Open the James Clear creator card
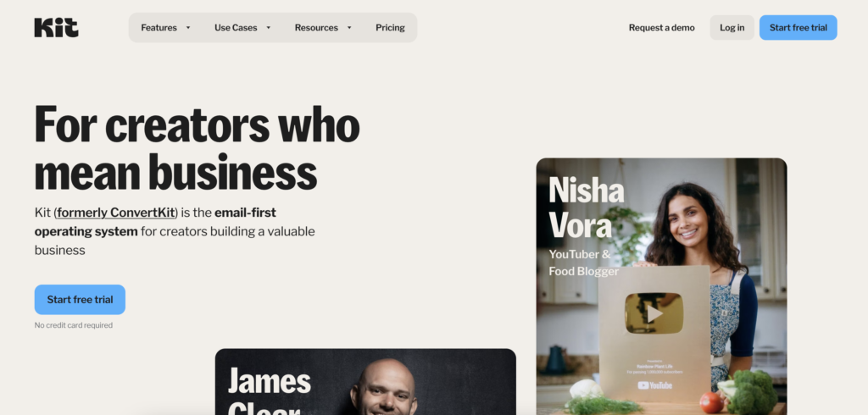This screenshot has width=868, height=415. [365, 382]
